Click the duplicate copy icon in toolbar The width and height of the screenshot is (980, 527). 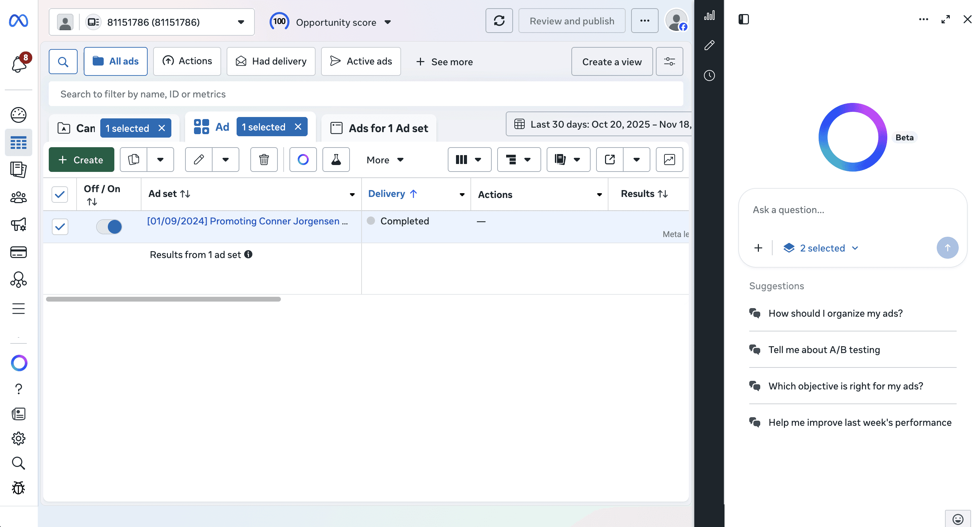coord(134,160)
